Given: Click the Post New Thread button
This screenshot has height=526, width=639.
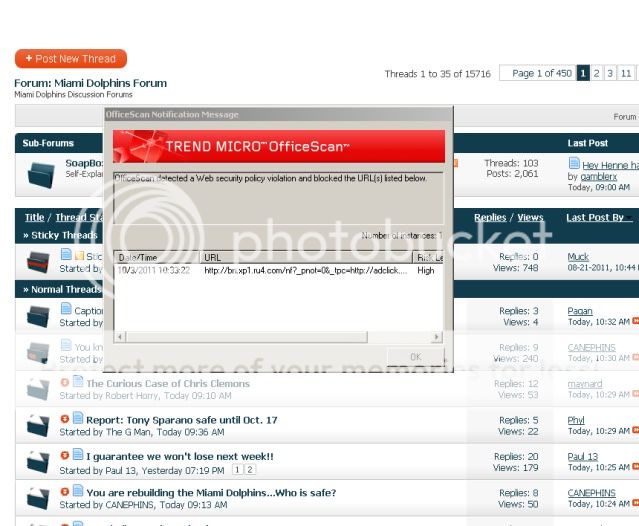Looking at the screenshot, I should [x=71, y=59].
